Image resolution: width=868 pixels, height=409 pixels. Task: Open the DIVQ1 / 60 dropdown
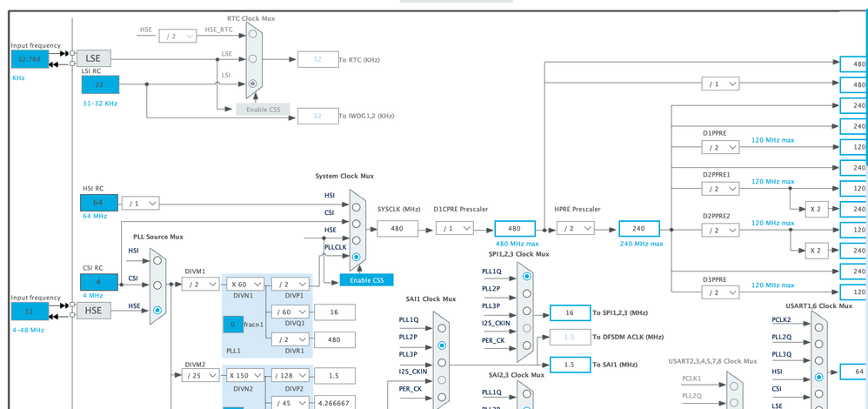[x=290, y=312]
